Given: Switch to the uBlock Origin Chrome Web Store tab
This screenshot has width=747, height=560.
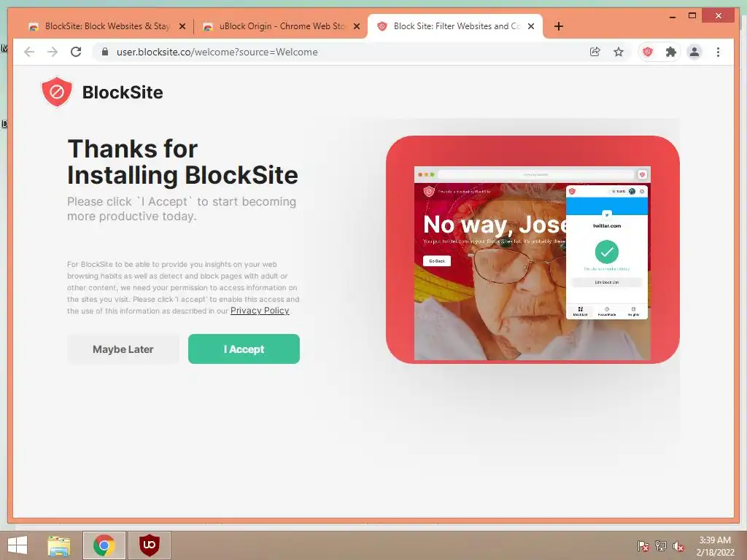Looking at the screenshot, I should tap(282, 26).
